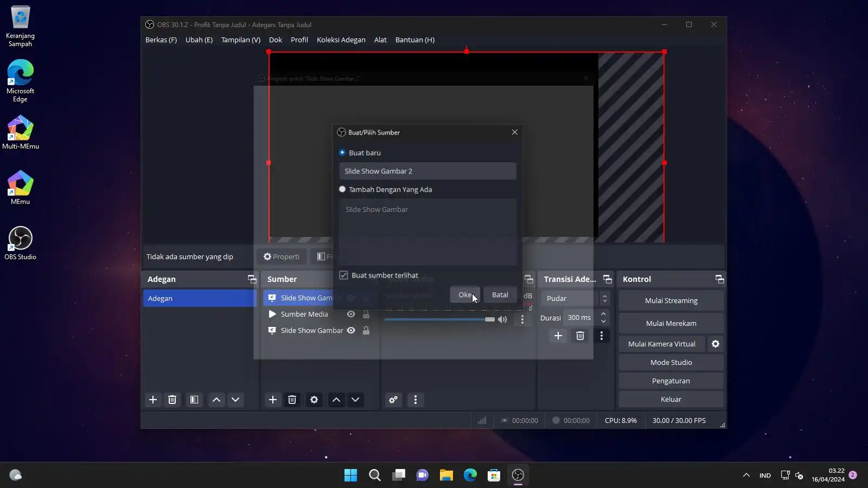
Task: Open the Koleksi Adegan menu
Action: (341, 40)
